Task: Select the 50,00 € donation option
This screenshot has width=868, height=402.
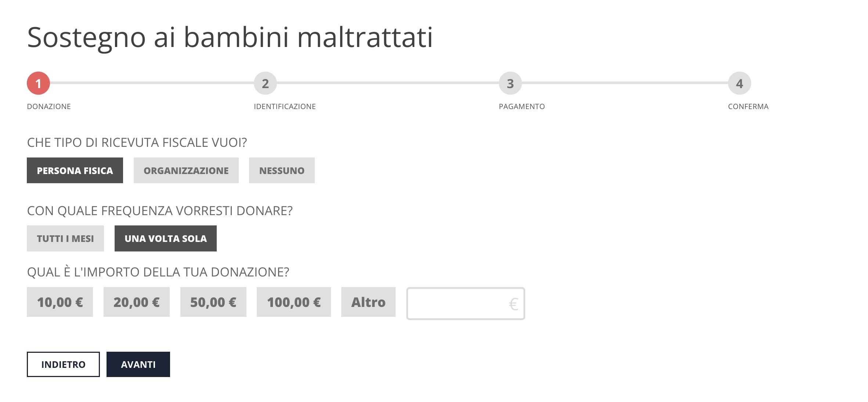Action: click(213, 302)
